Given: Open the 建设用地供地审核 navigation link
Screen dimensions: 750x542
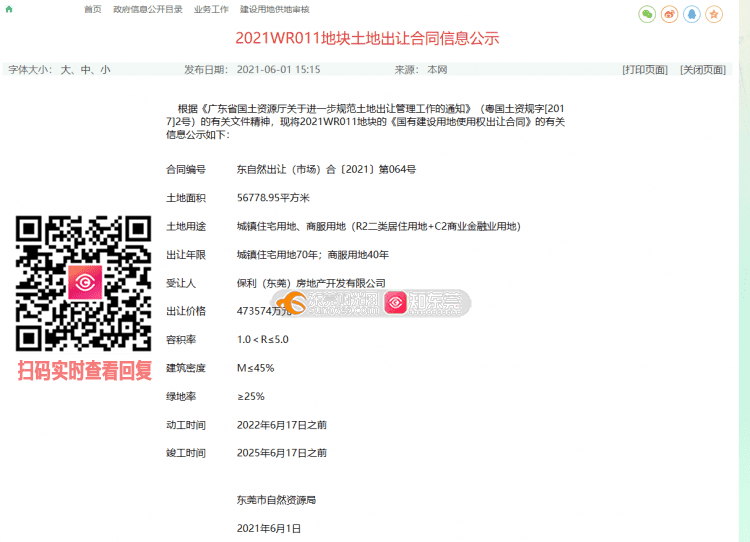Looking at the screenshot, I should coord(274,9).
